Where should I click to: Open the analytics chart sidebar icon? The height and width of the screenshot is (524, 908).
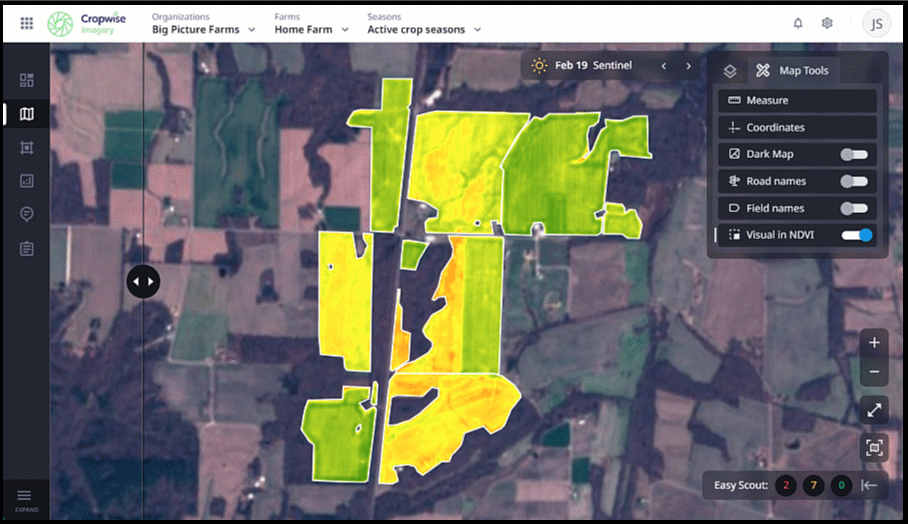(x=26, y=181)
